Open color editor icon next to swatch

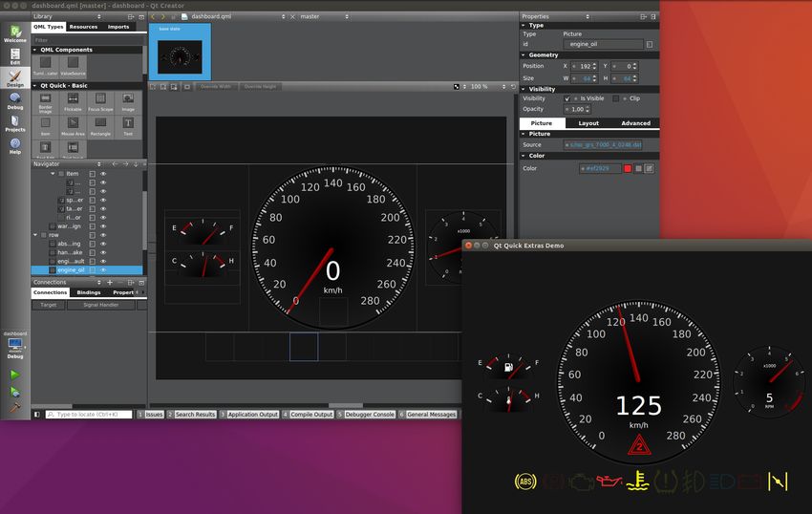point(649,168)
